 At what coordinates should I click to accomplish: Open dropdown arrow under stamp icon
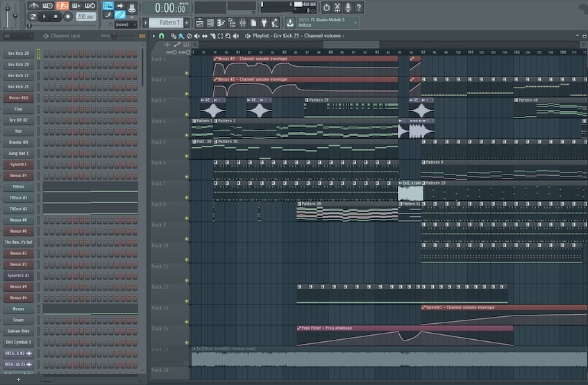[x=132, y=17]
